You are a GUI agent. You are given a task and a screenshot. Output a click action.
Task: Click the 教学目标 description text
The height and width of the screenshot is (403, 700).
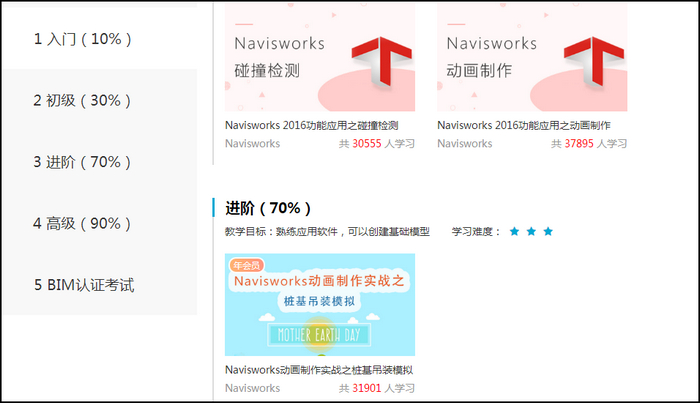click(327, 232)
